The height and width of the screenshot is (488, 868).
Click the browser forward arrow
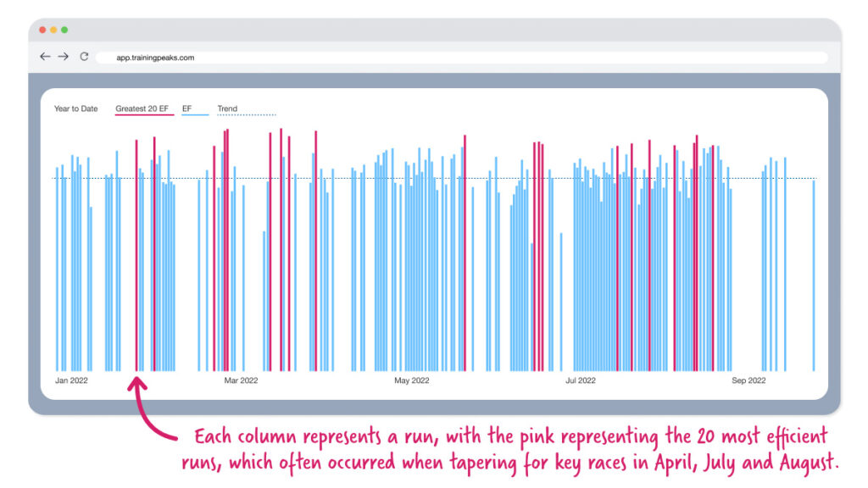[64, 57]
